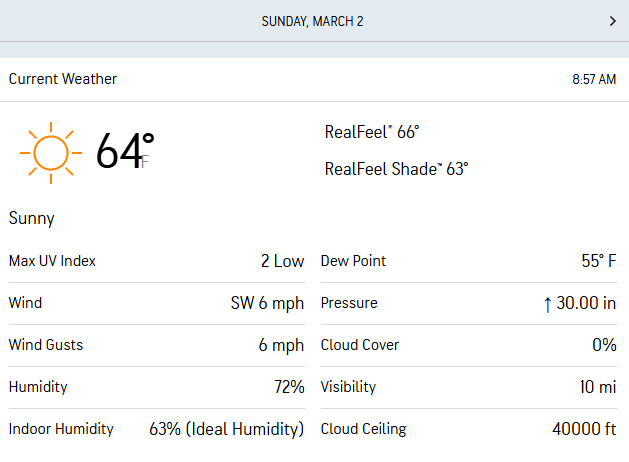Click the Indoor Humidity ideal value
Viewport: 629px width, 462px height.
pos(226,429)
